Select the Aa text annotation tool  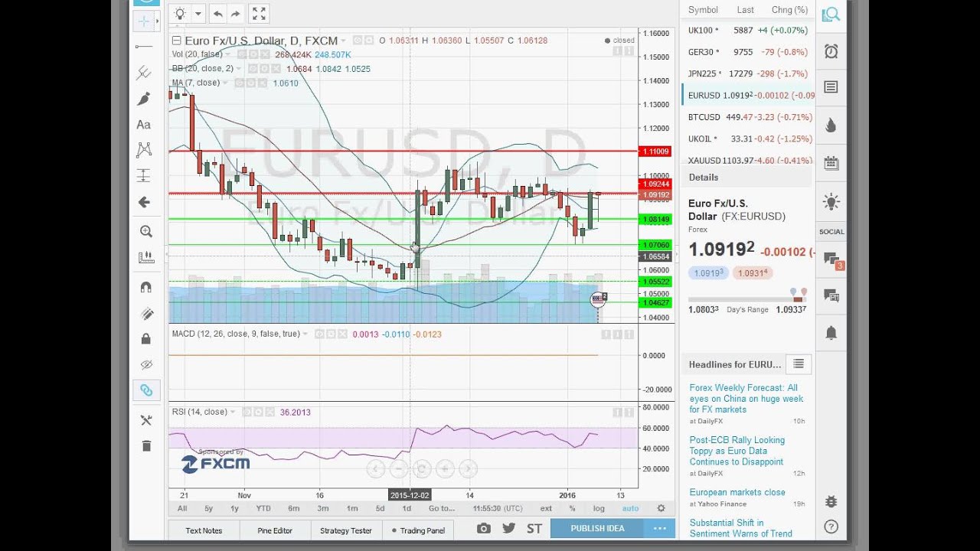click(x=144, y=125)
